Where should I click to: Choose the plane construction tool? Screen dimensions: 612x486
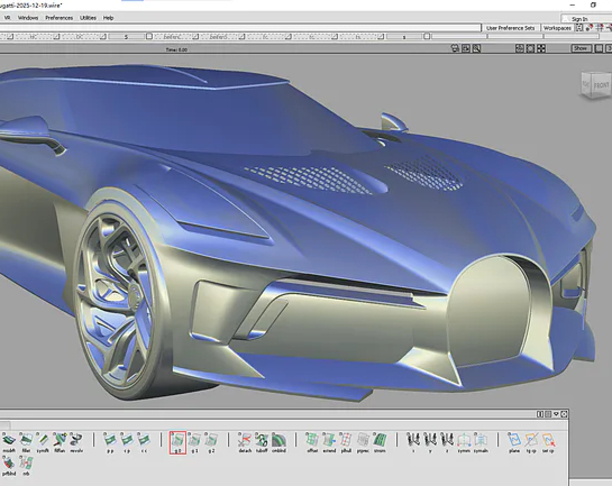pyautogui.click(x=514, y=440)
